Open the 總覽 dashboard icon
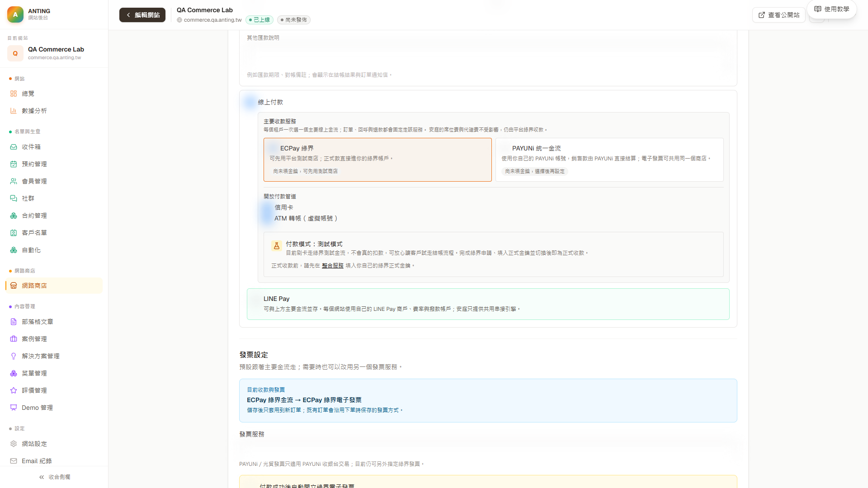This screenshot has width=868, height=488. [14, 94]
